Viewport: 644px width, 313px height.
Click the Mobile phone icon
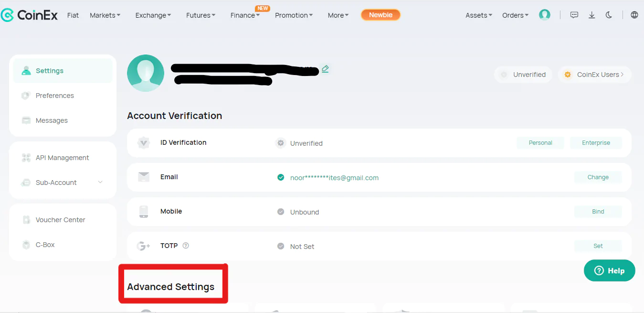[x=144, y=212]
